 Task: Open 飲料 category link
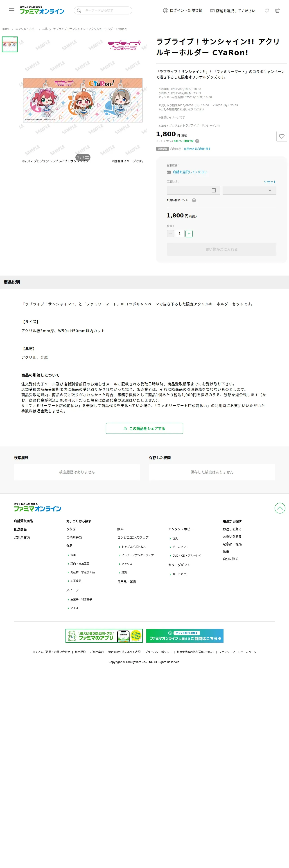click(120, 529)
